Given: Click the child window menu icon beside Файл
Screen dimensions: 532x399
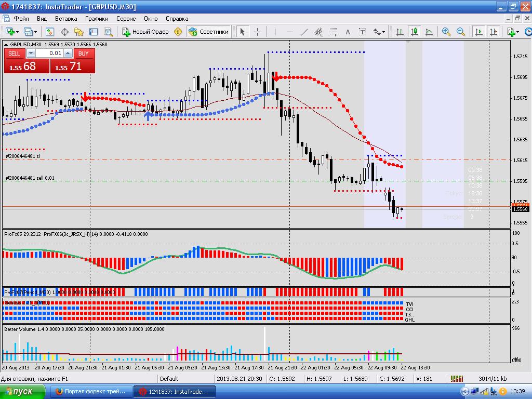Looking at the screenshot, I should 6,18.
